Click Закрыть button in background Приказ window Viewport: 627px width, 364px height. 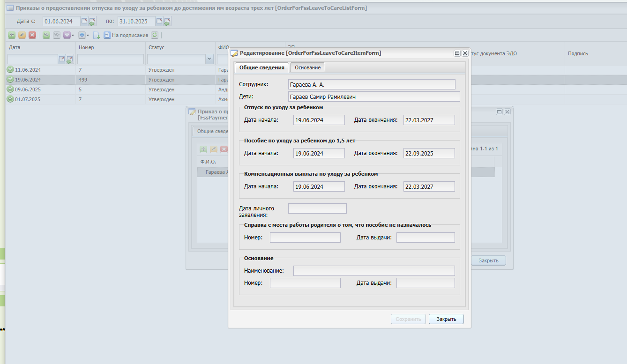(x=488, y=260)
